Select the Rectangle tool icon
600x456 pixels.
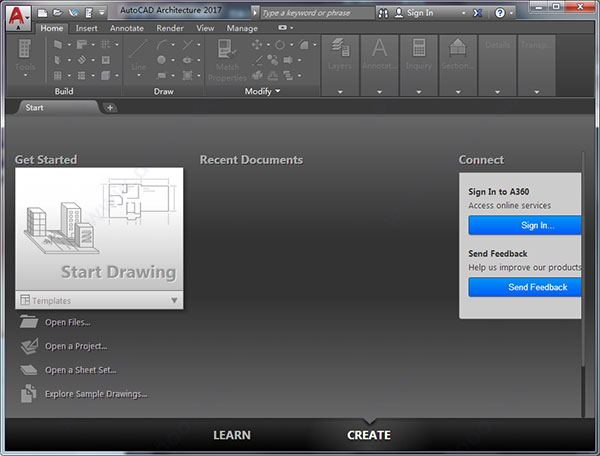pos(161,75)
